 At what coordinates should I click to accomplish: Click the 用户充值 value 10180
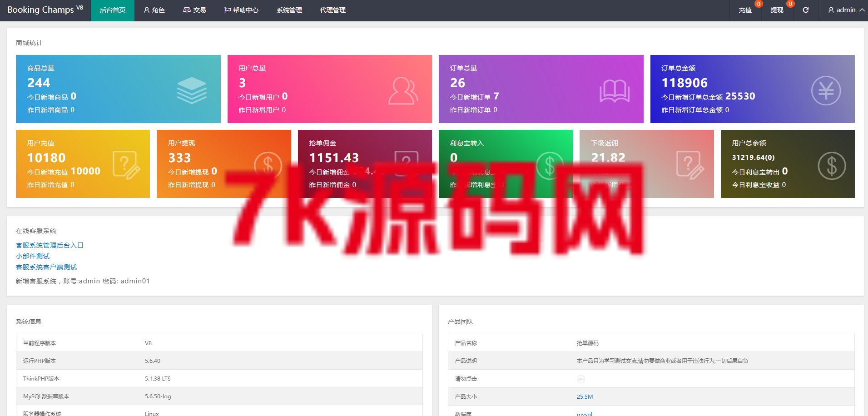(x=46, y=158)
